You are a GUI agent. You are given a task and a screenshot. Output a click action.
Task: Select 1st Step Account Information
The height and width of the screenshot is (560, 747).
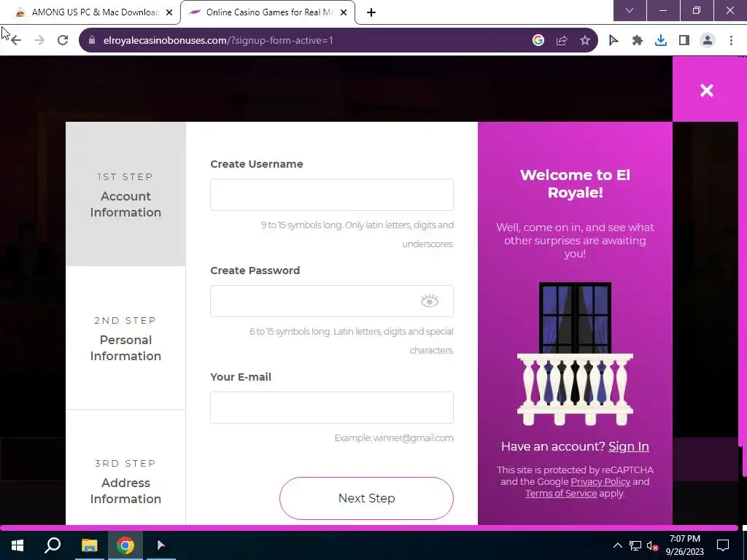point(125,194)
